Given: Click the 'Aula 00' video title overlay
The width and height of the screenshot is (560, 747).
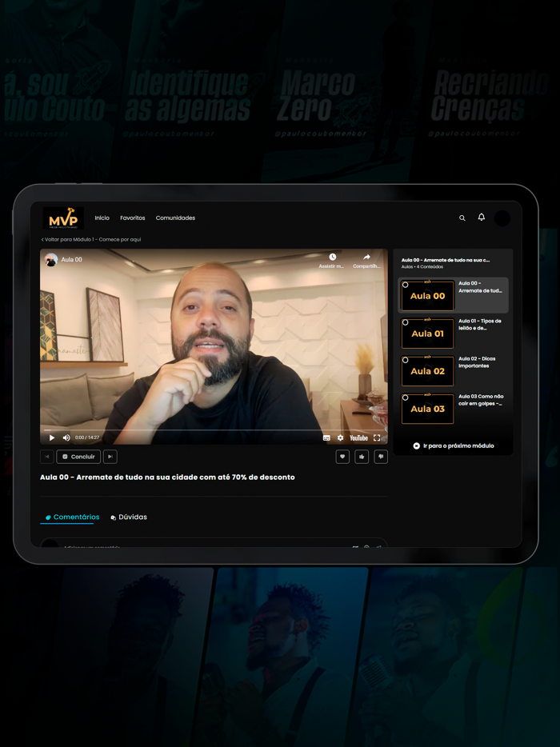Looking at the screenshot, I should point(71,260).
